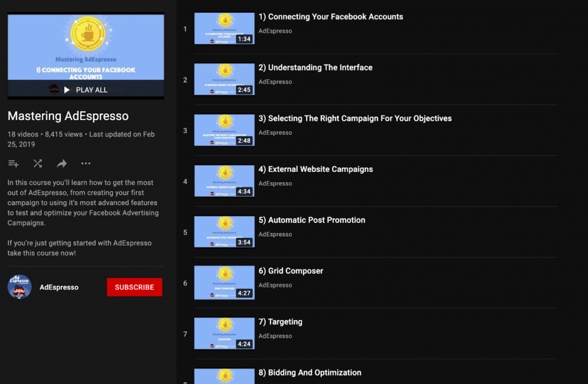This screenshot has height=384, width=588.
Task: Click the 3:54 duration badge
Action: coord(244,243)
